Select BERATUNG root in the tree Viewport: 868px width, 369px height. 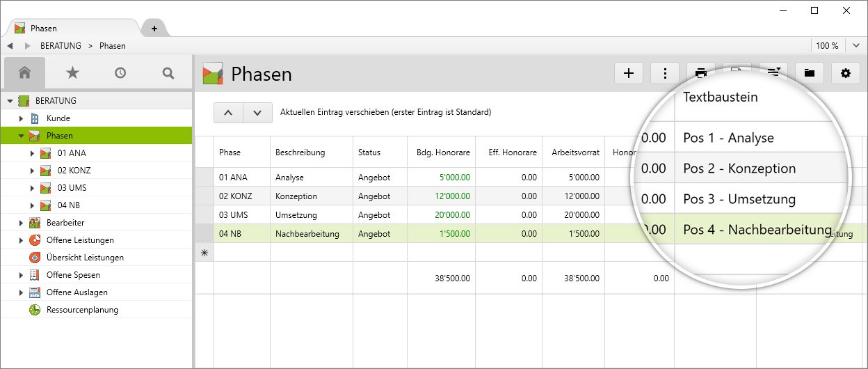56,101
